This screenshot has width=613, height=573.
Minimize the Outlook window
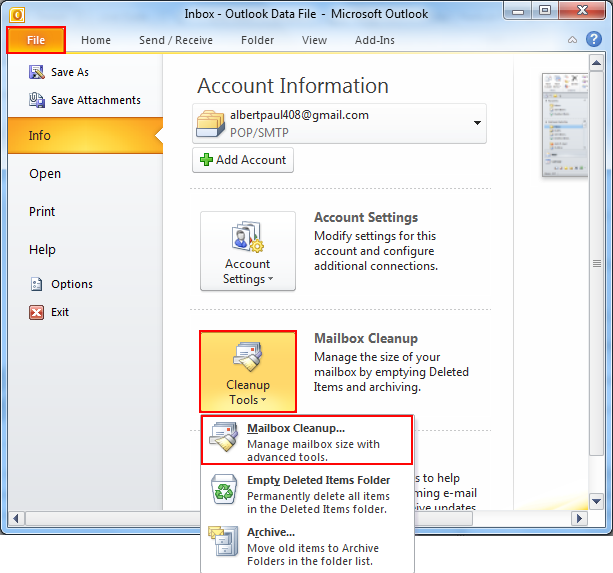[x=518, y=10]
